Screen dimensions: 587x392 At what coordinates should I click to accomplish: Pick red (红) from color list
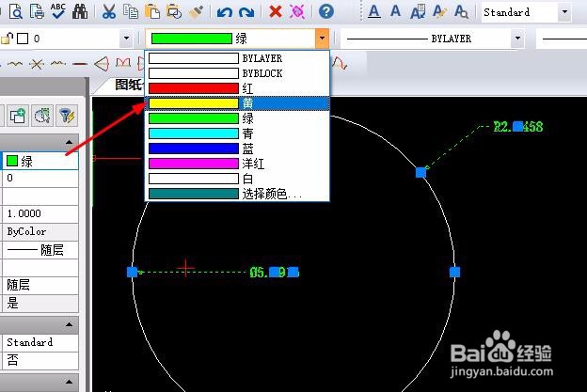[237, 88]
